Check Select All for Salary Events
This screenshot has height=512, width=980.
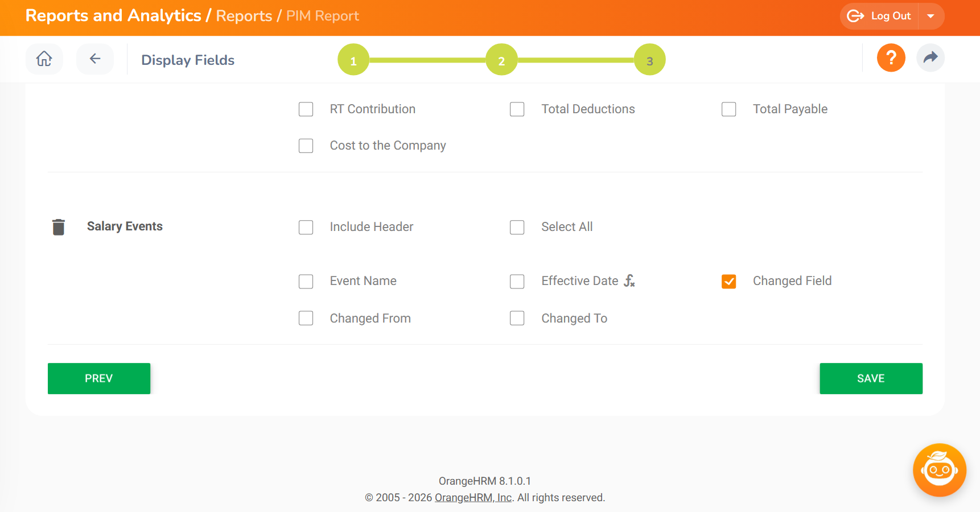coord(517,228)
